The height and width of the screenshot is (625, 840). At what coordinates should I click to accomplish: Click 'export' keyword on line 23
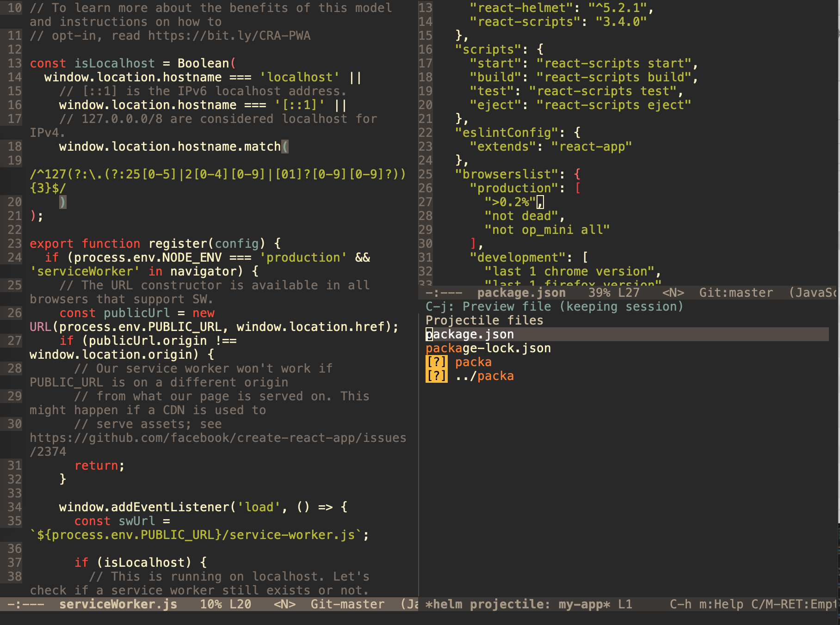coord(51,244)
